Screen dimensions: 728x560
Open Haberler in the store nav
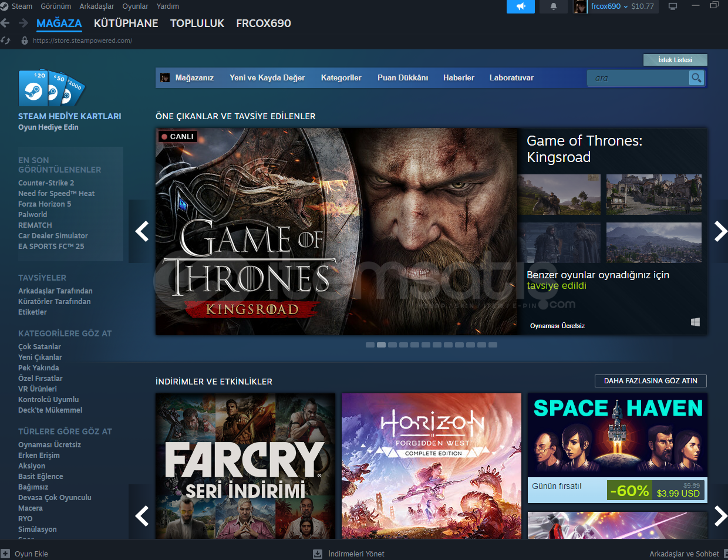click(459, 77)
